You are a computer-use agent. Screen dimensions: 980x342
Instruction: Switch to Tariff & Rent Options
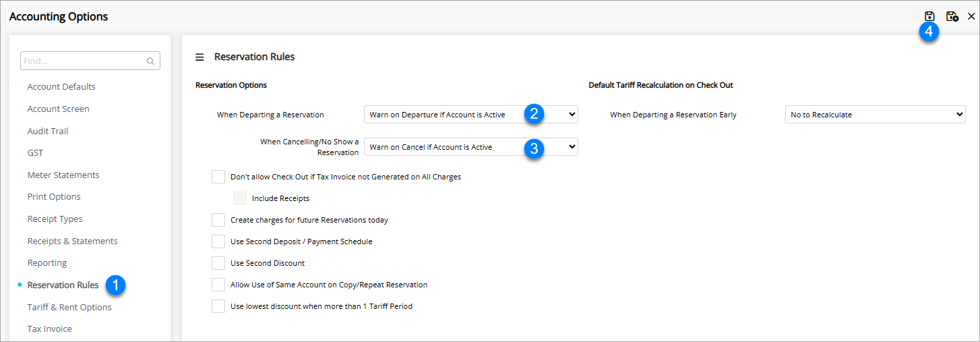pos(69,307)
